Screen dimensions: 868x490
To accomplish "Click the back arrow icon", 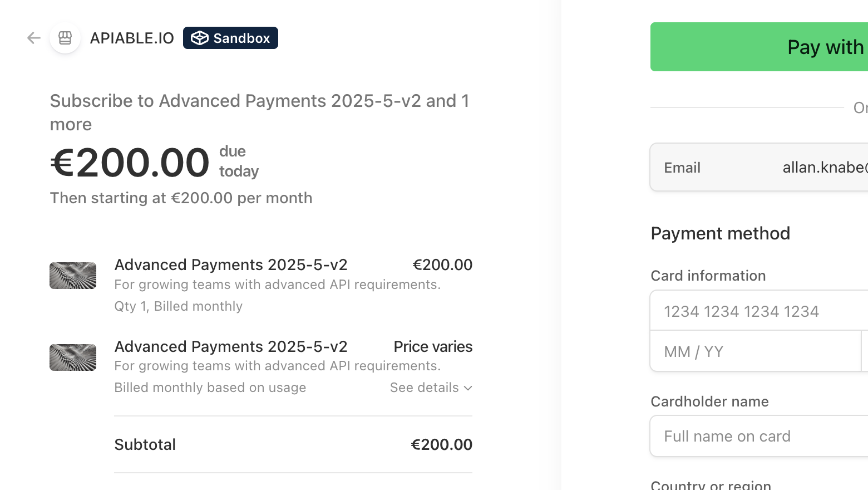I will 34,38.
